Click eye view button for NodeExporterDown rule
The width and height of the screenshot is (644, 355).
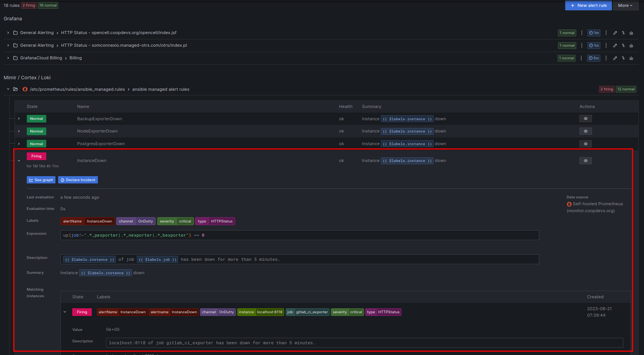pos(585,131)
